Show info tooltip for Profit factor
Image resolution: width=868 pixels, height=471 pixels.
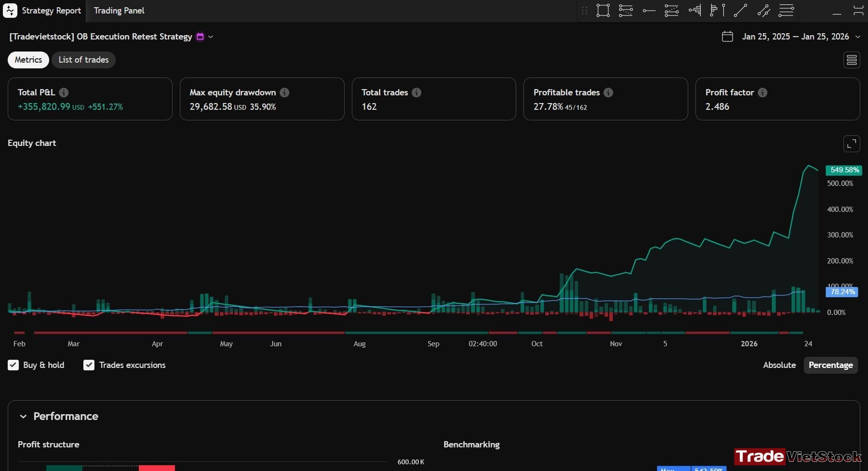(762, 92)
